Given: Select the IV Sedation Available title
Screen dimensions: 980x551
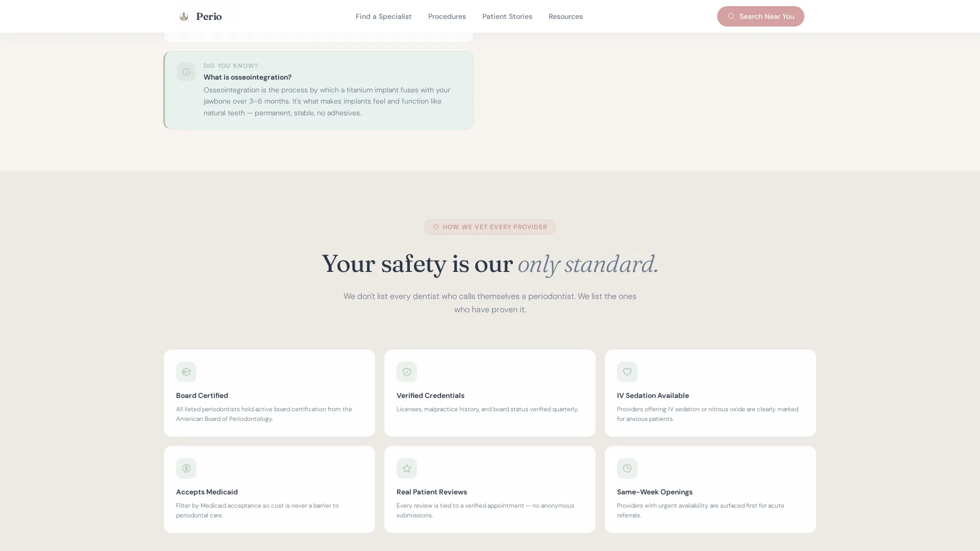Looking at the screenshot, I should (653, 395).
